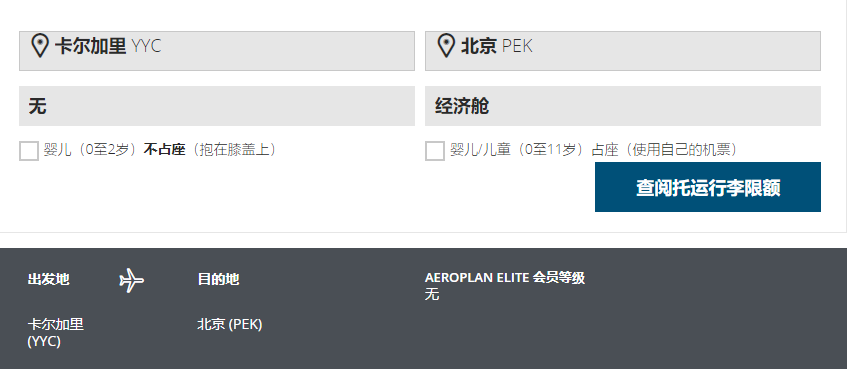The height and width of the screenshot is (376, 854).
Task: Click the 无 value under AEROPLAN ELITE
Action: pyautogui.click(x=432, y=294)
